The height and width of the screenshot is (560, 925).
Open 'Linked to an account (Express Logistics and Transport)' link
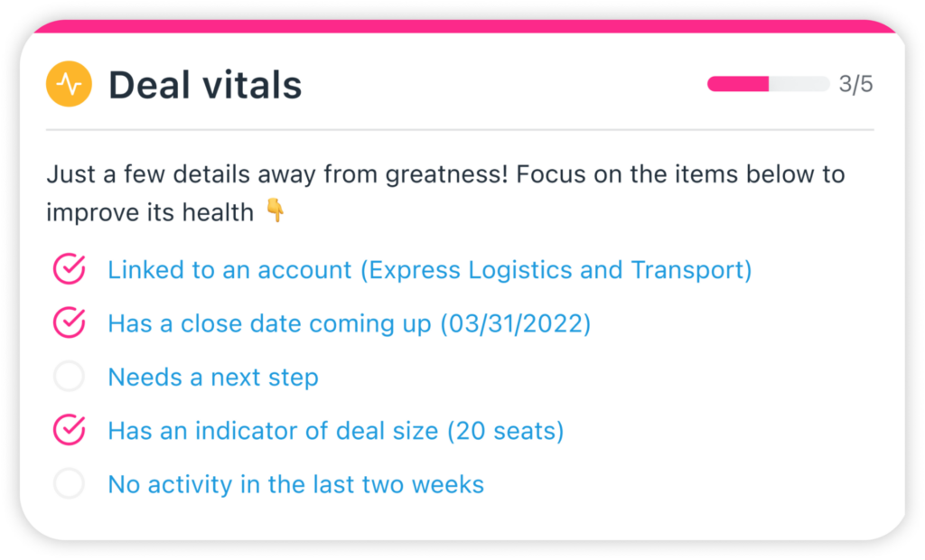tap(429, 270)
